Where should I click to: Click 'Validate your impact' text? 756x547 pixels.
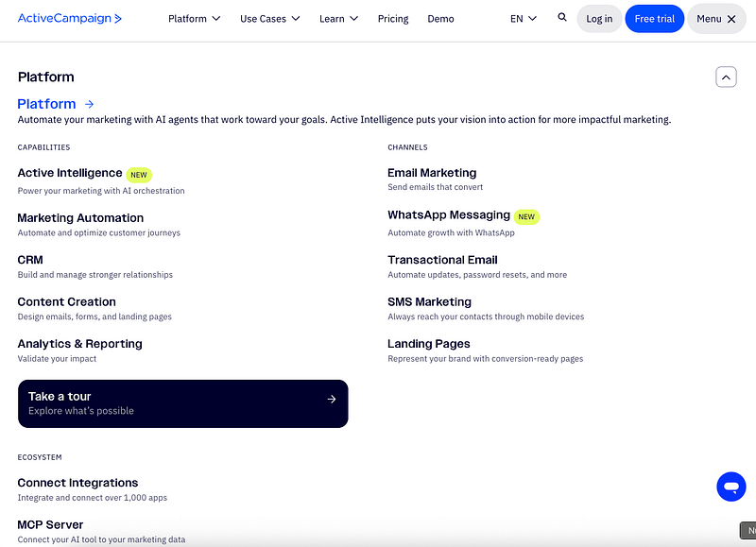pos(57,358)
